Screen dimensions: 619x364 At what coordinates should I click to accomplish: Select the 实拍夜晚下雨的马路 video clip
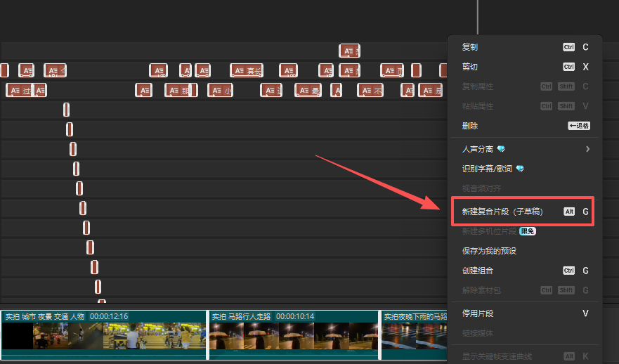pos(415,335)
